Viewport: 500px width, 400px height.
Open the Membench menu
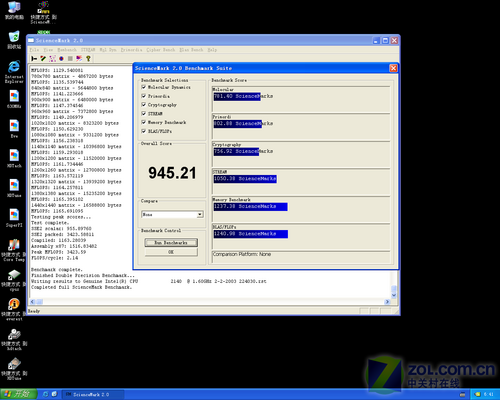pyautogui.click(x=67, y=50)
